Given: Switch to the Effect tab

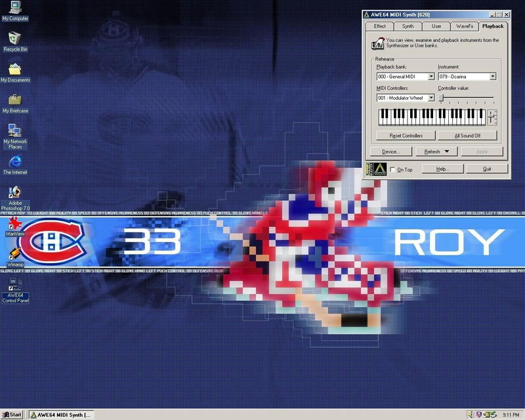Looking at the screenshot, I should pyautogui.click(x=380, y=26).
